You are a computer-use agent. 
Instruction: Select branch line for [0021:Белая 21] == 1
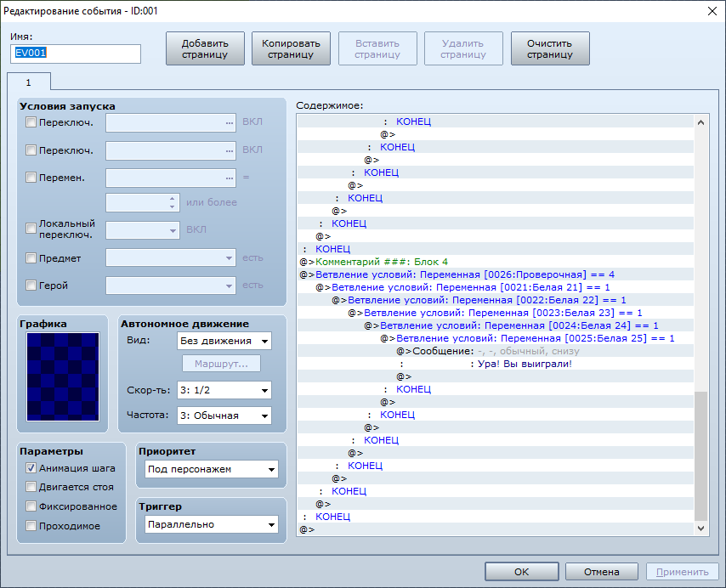496,287
